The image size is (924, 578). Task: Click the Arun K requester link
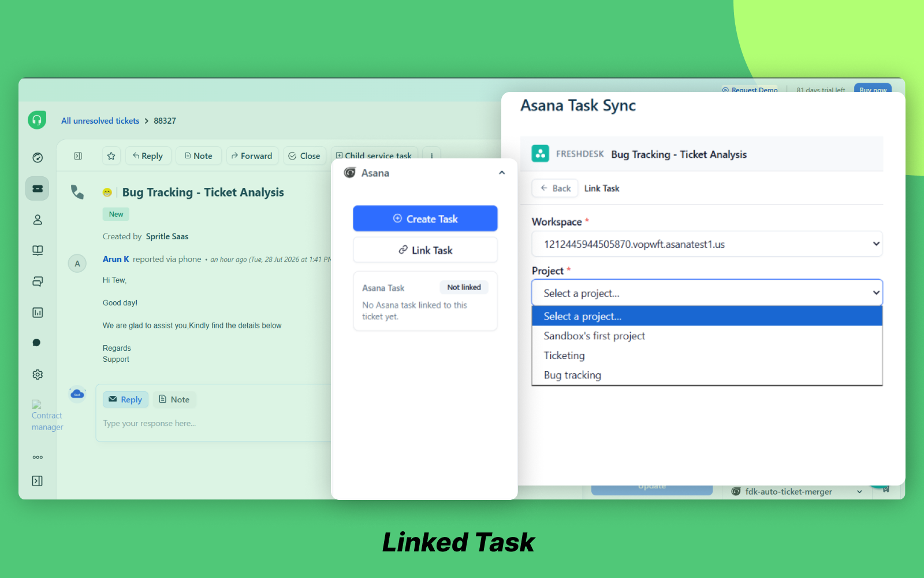pos(116,259)
